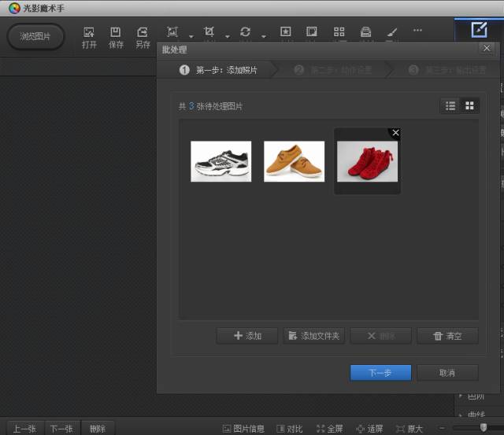This screenshot has height=435, width=504.
Task: Expand the rotate tool dropdown arrow
Action: pos(264,36)
